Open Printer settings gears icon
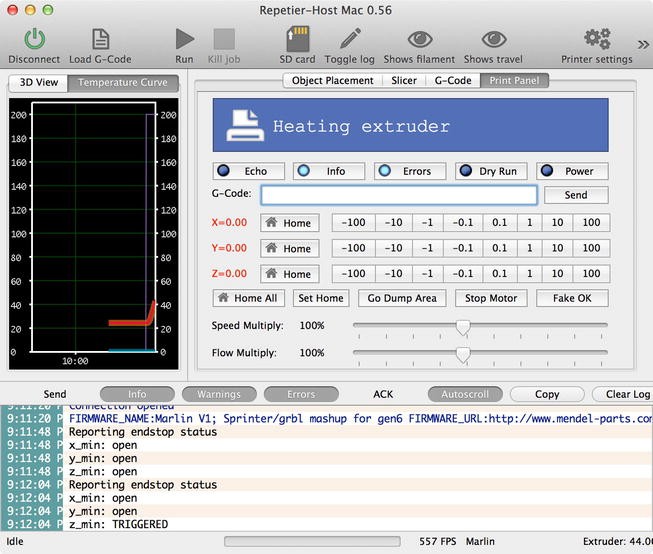Screen dimensions: 653x554 pyautogui.click(x=597, y=39)
